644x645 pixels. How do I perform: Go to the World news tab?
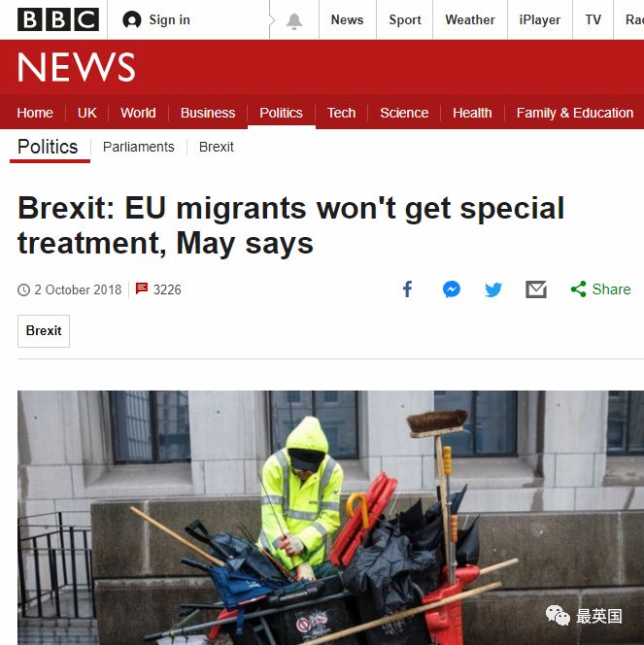[x=138, y=113]
